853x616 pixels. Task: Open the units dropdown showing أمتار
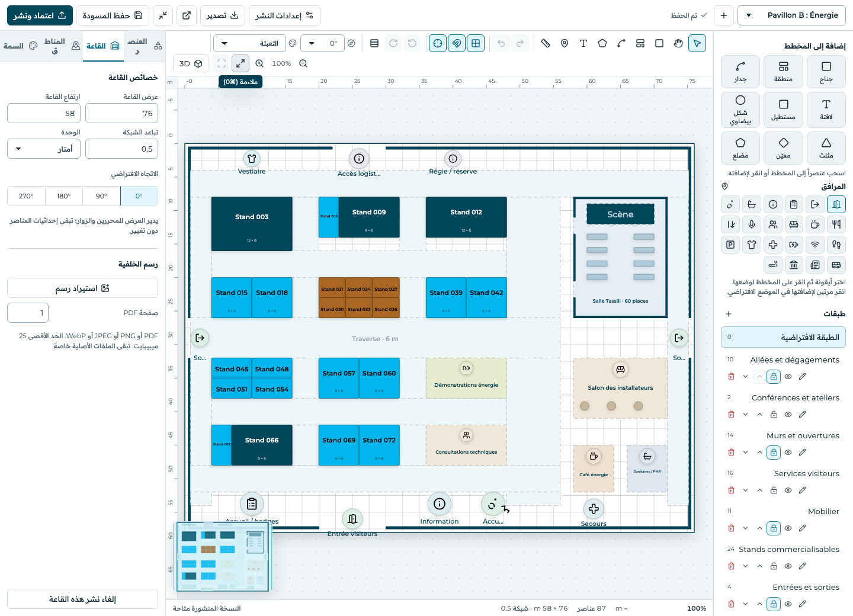pyautogui.click(x=44, y=149)
